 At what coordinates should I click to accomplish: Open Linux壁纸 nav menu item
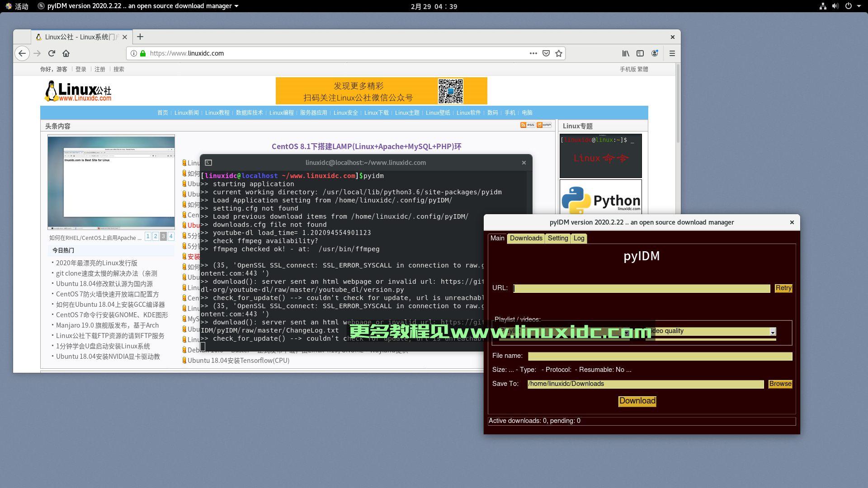pos(438,113)
